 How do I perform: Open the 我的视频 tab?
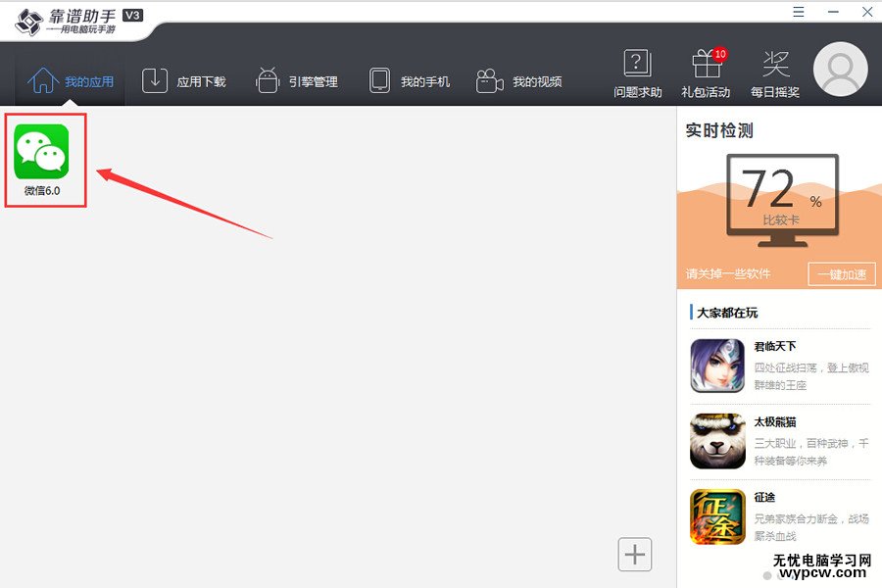point(518,81)
